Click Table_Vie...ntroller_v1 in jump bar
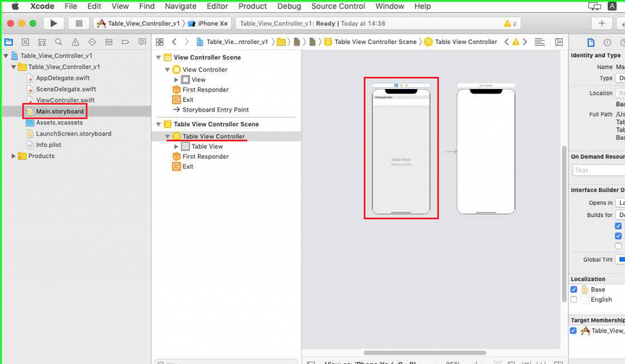Viewport: 625px width, 364px height. click(x=233, y=42)
